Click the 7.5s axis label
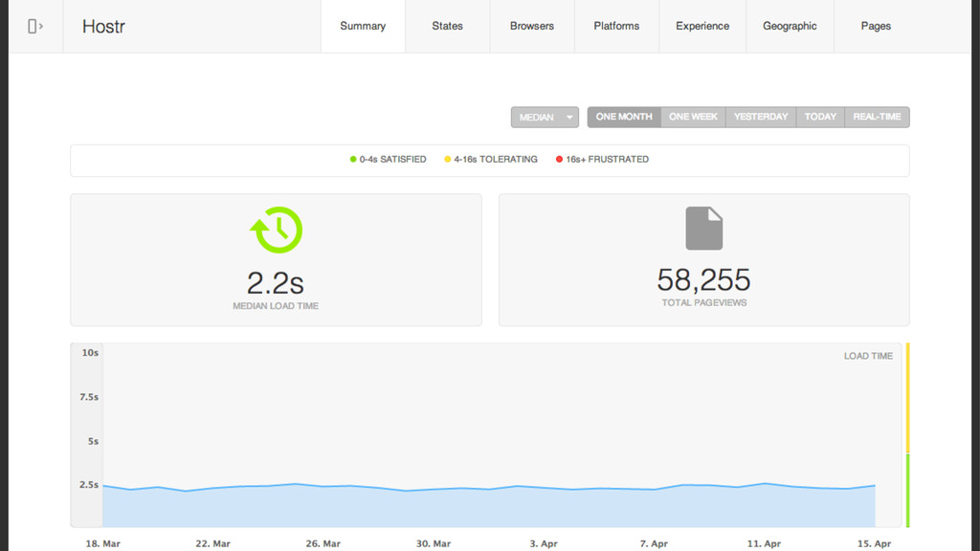This screenshot has height=551, width=980. tap(89, 397)
